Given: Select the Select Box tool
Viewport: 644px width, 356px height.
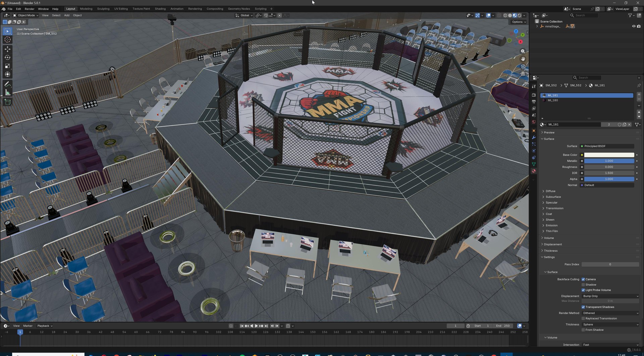Looking at the screenshot, I should [7, 31].
